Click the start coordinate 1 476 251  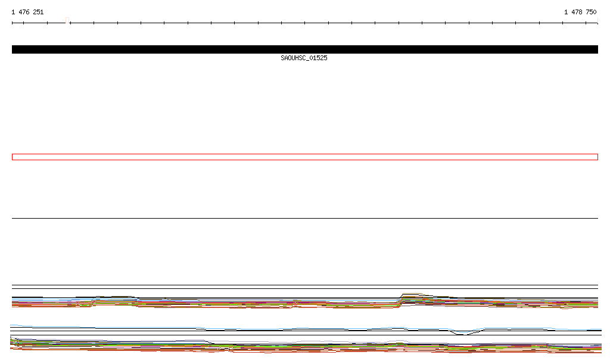27,12
